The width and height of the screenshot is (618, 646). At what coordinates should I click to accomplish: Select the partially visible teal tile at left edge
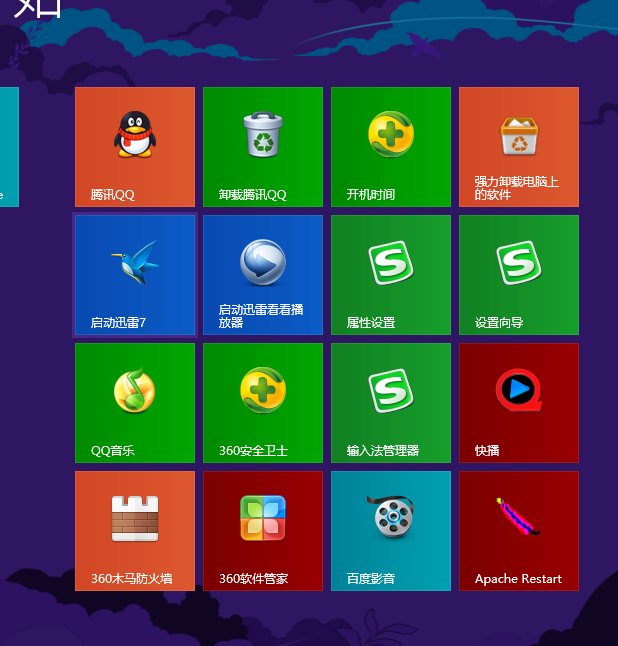pyautogui.click(x=8, y=146)
